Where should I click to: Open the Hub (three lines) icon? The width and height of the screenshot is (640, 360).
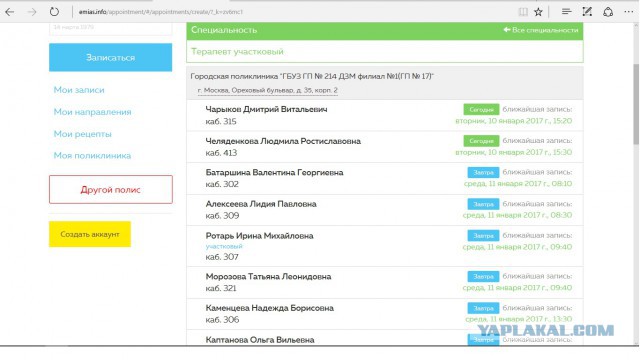[x=566, y=12]
